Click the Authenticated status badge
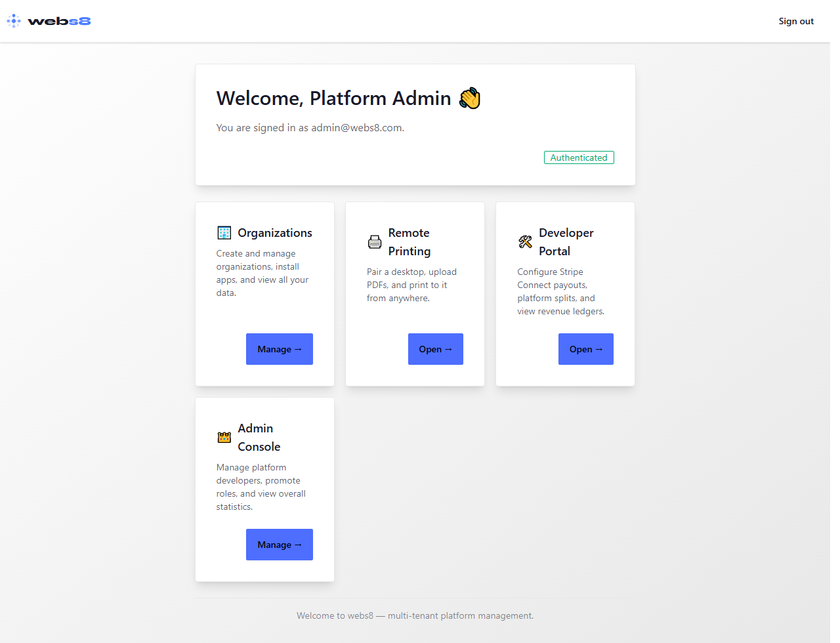840x643 pixels. point(579,157)
